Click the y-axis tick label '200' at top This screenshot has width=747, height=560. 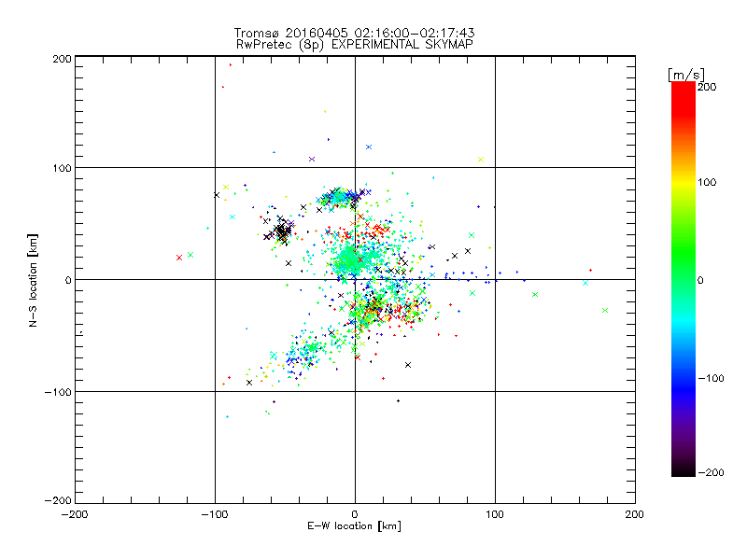point(62,59)
